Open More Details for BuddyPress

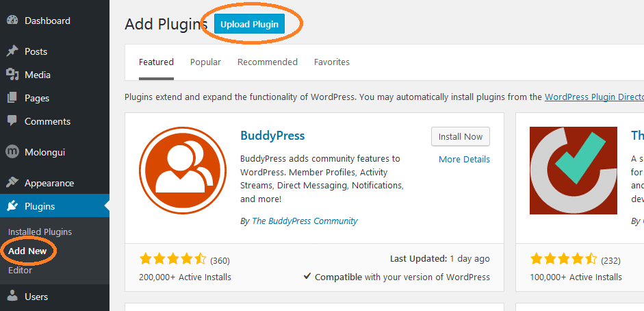[464, 160]
